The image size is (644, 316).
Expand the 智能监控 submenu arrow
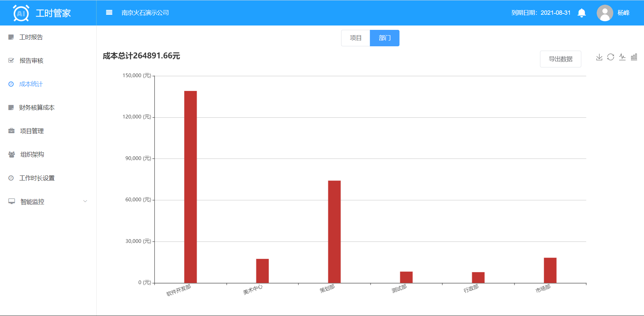85,201
